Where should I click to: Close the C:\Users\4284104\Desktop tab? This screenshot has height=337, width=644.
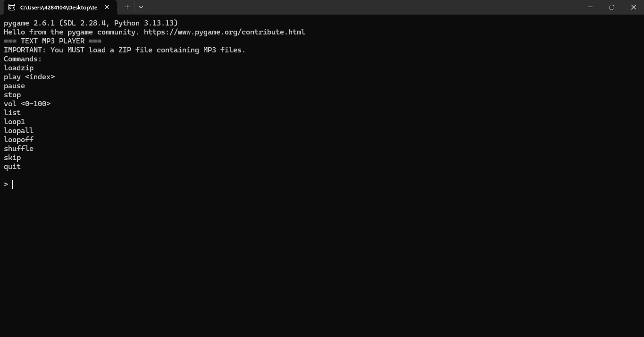click(x=107, y=7)
